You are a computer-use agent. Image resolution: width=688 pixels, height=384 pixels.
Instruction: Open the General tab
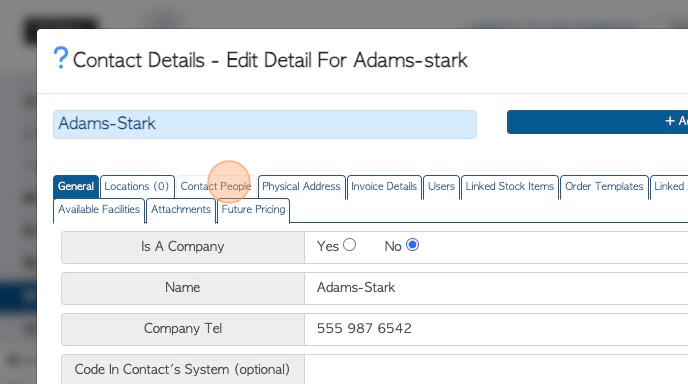pyautogui.click(x=76, y=187)
